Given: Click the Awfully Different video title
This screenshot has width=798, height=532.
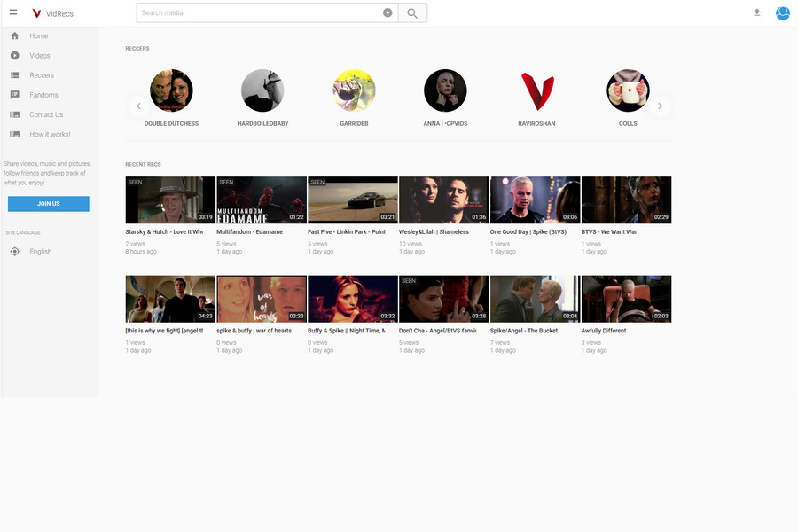Looking at the screenshot, I should click(604, 331).
